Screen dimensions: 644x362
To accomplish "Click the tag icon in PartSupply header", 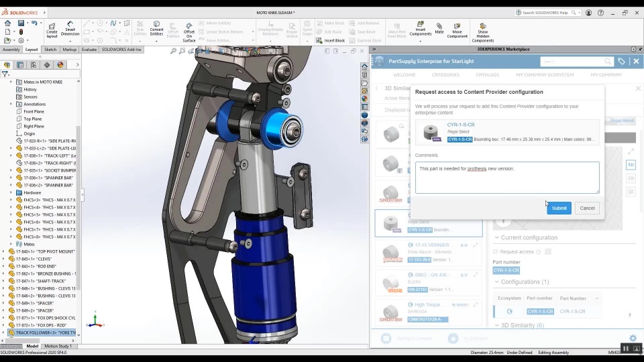I will 621,61.
